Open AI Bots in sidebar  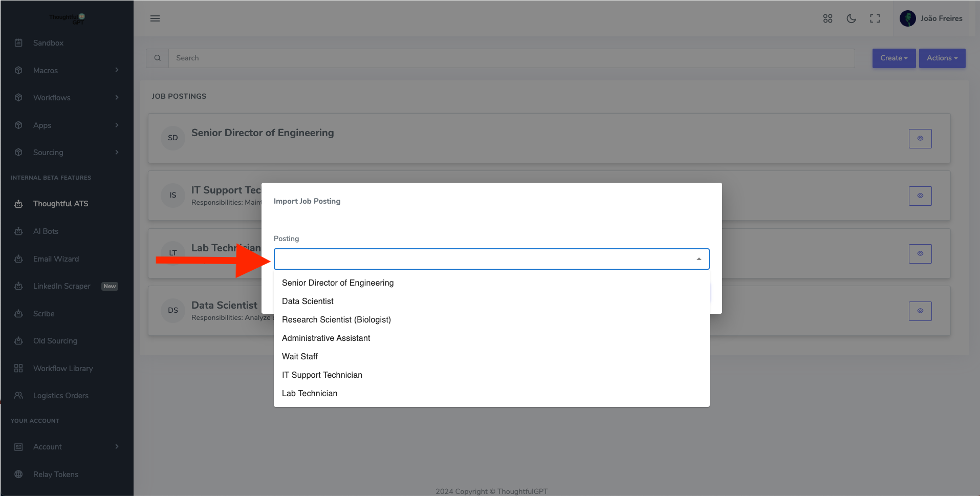coord(46,231)
